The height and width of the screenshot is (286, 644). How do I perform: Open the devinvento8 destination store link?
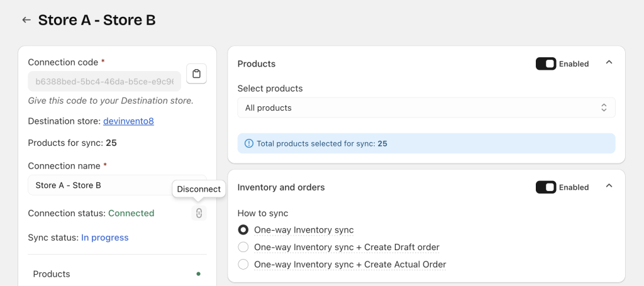(x=128, y=121)
